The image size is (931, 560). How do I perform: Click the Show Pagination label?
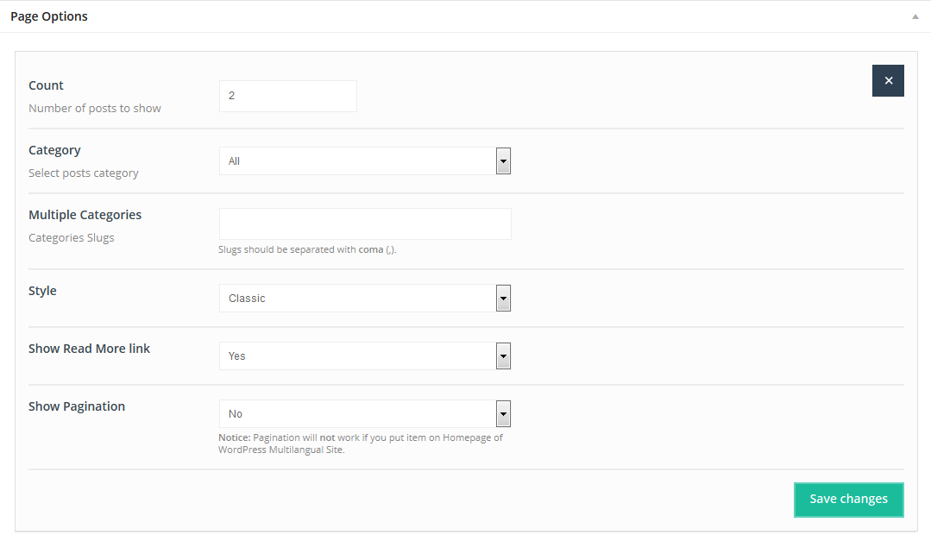(77, 406)
